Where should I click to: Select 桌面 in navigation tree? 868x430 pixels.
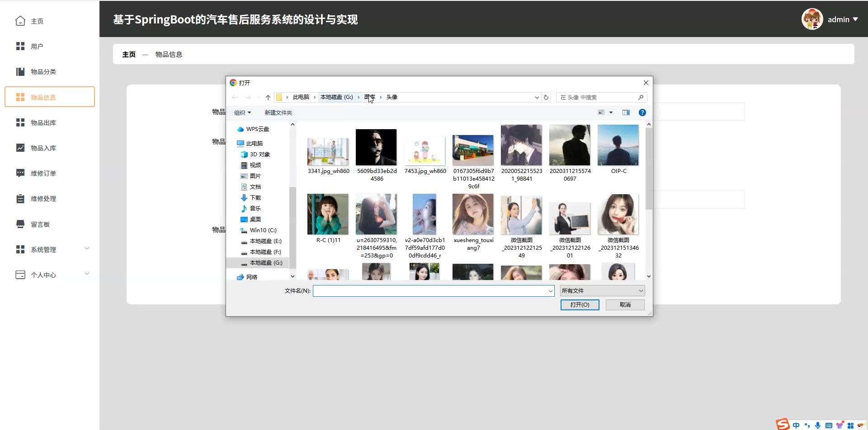click(250, 219)
